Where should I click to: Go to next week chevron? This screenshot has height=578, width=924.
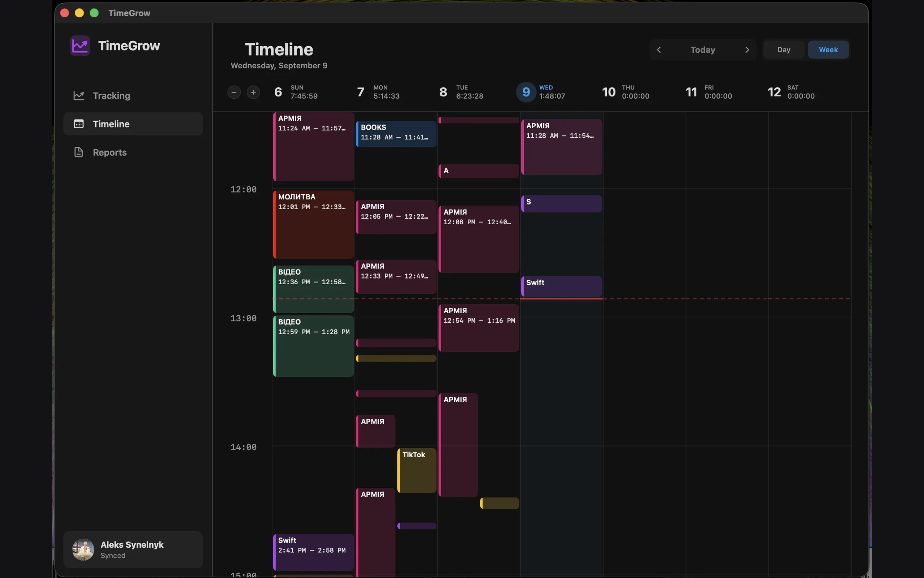pyautogui.click(x=747, y=50)
